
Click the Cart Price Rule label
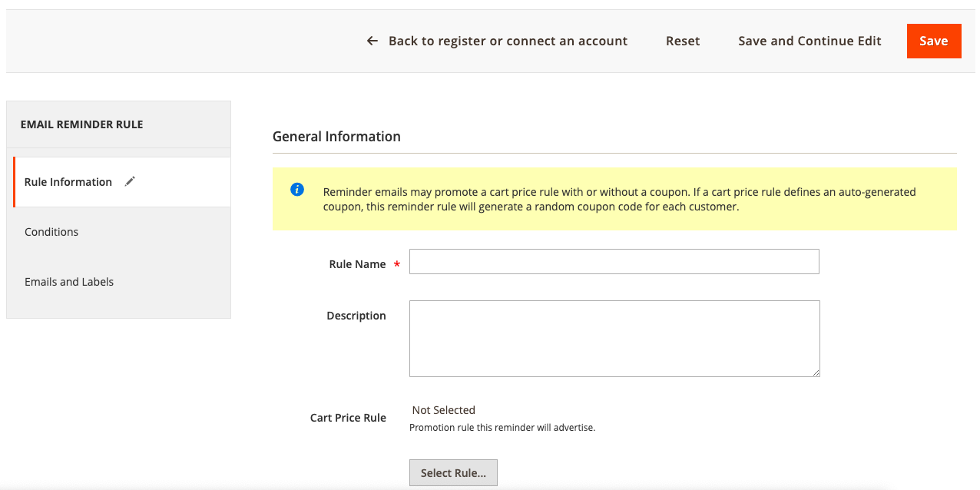(348, 418)
